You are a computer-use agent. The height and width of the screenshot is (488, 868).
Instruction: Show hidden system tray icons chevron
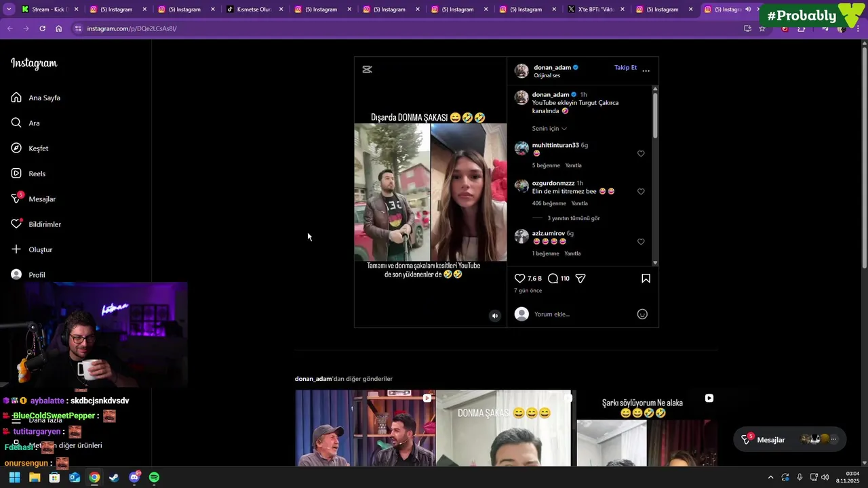click(770, 477)
